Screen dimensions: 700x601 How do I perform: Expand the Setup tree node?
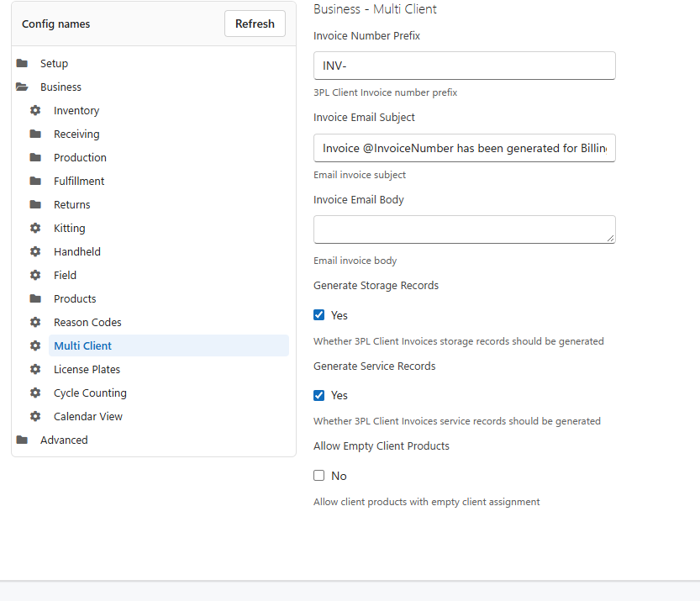(x=54, y=63)
